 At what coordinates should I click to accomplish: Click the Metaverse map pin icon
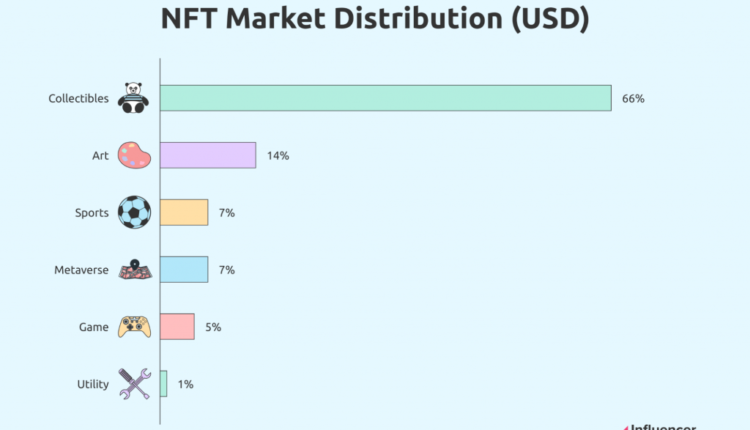134,269
